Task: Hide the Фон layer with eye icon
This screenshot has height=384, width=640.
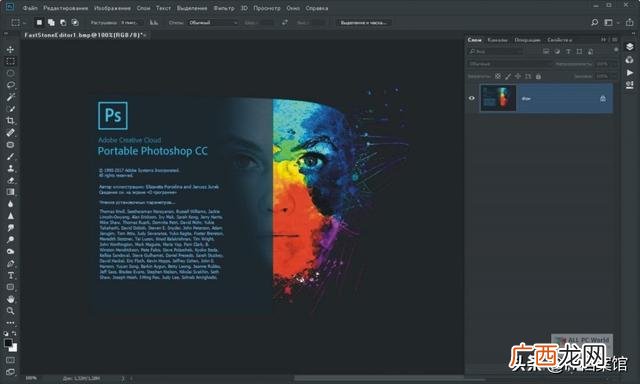Action: [x=471, y=98]
